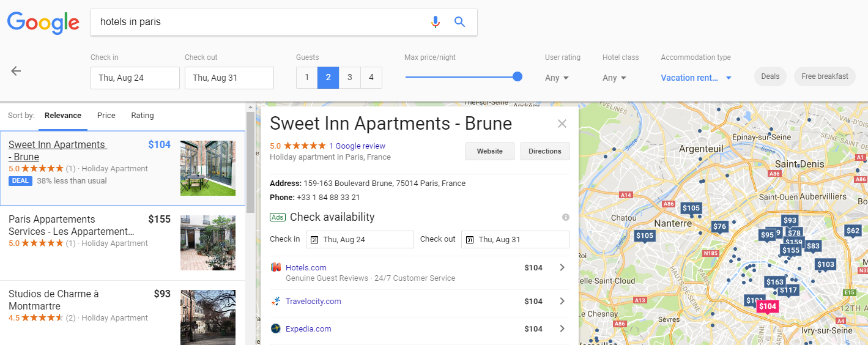
Task: Open the User rating dropdown
Action: (x=557, y=78)
